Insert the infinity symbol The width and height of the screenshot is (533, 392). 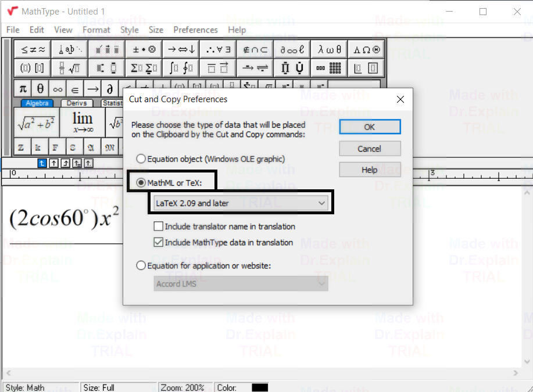point(58,89)
